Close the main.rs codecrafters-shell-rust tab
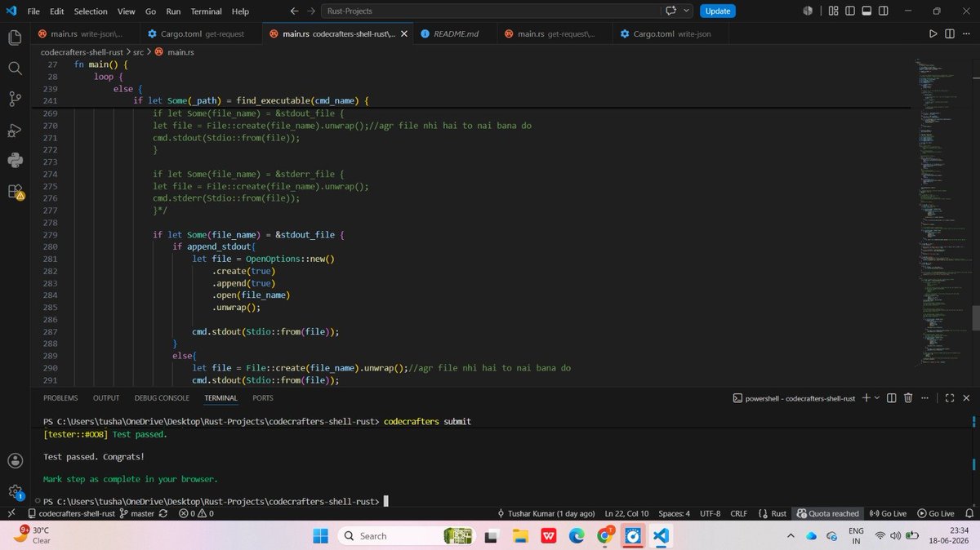 tap(403, 34)
